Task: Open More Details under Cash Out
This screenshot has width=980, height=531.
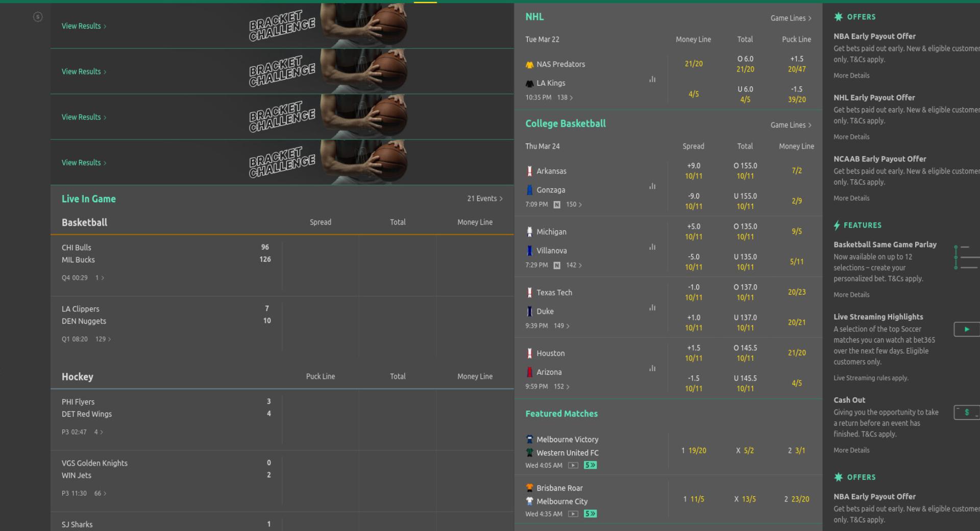Action: coord(851,450)
